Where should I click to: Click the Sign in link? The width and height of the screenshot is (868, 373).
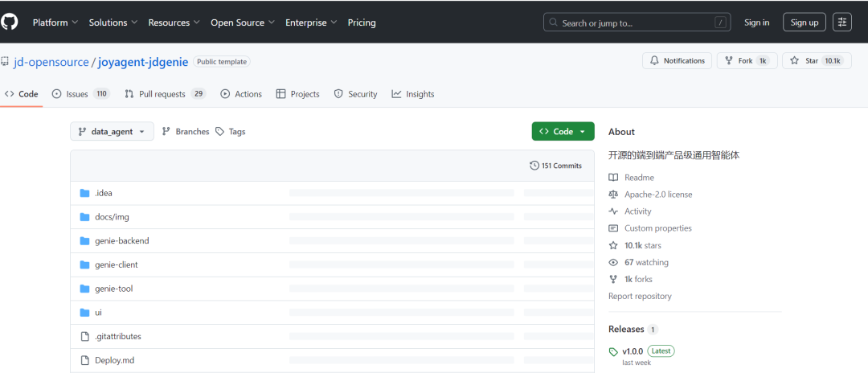757,23
